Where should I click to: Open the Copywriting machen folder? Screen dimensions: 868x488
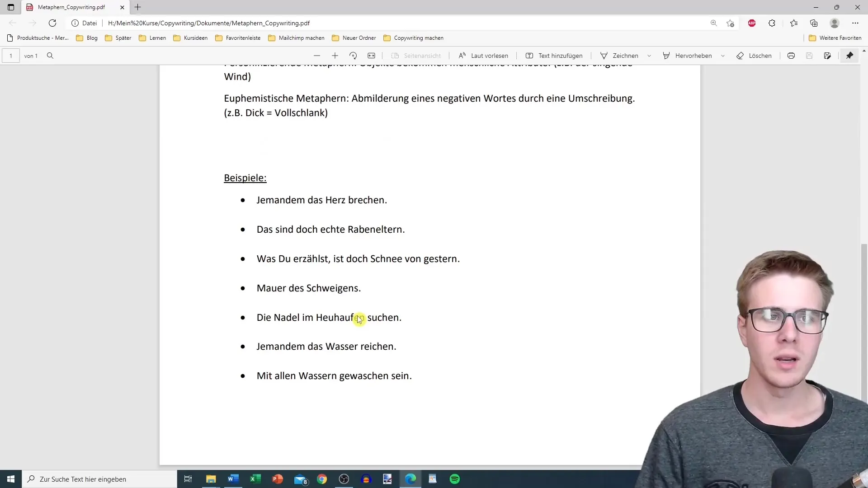coord(413,38)
